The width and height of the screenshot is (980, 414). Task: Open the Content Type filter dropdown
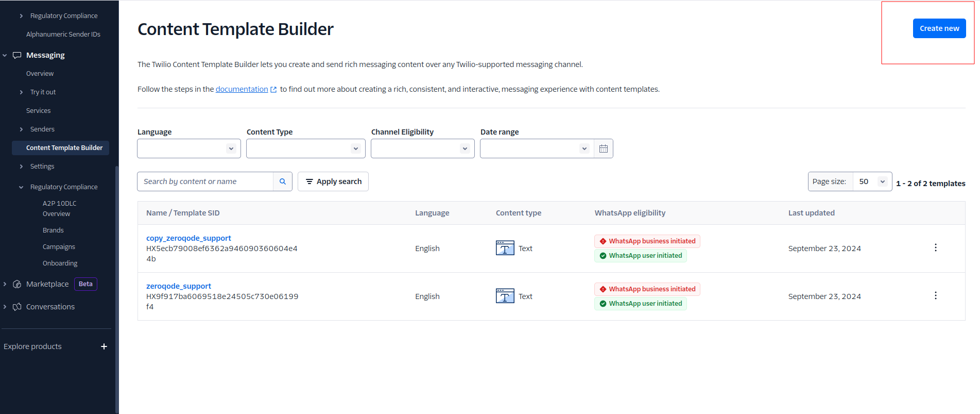(x=306, y=148)
